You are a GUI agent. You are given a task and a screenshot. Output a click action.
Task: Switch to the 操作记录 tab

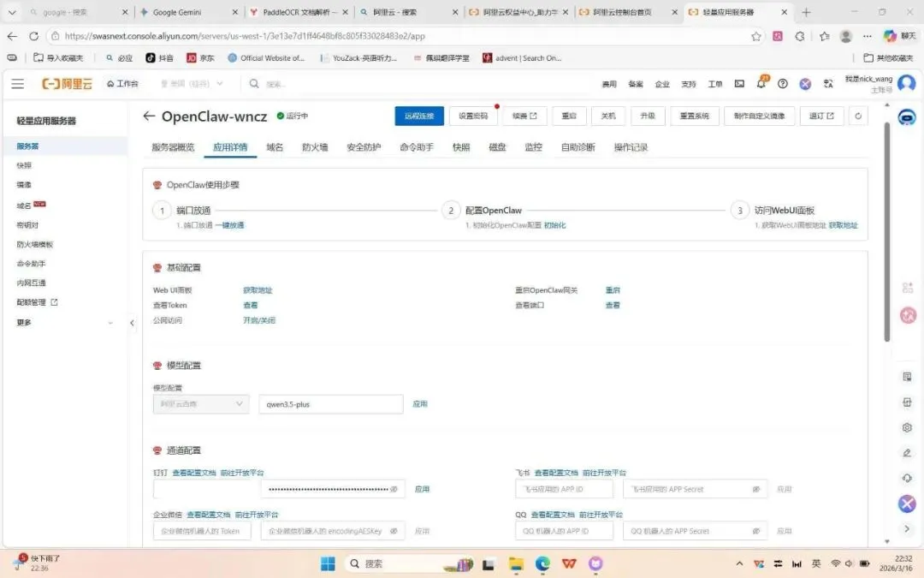tap(631, 147)
